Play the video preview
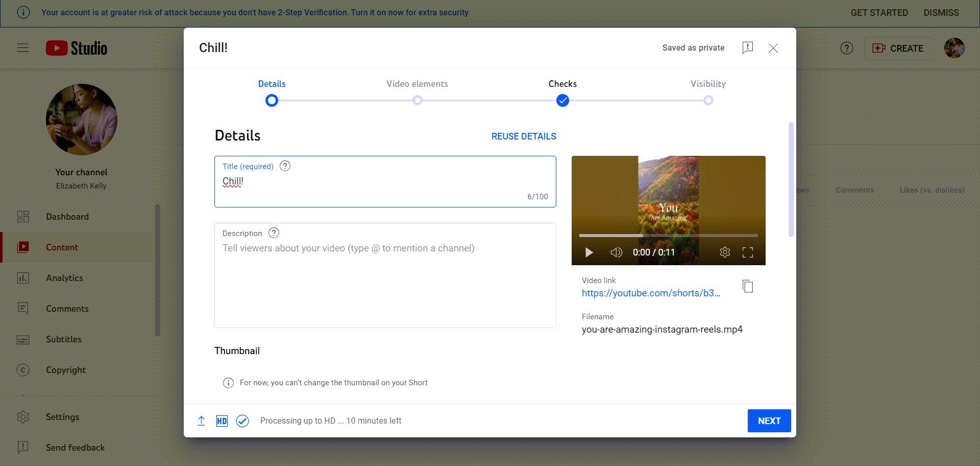The width and height of the screenshot is (980, 466). point(589,252)
